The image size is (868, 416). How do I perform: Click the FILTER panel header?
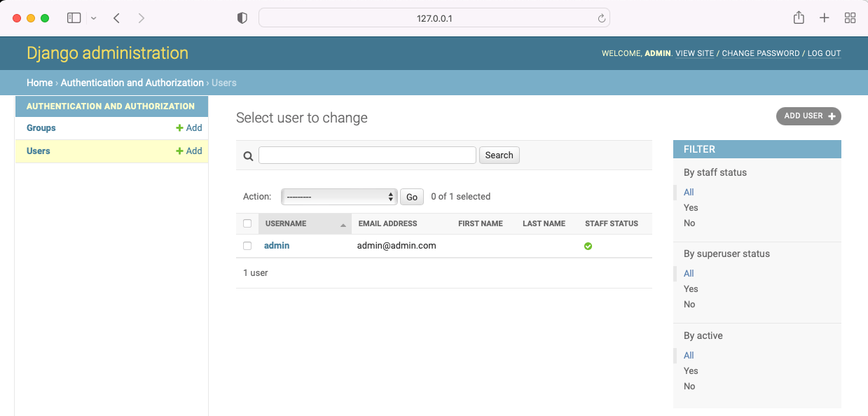[757, 149]
